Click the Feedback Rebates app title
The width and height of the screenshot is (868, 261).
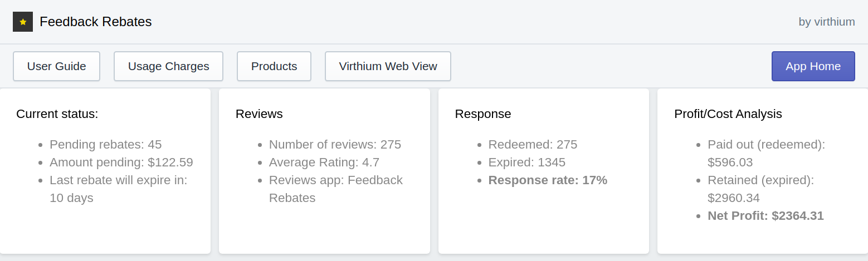(96, 22)
